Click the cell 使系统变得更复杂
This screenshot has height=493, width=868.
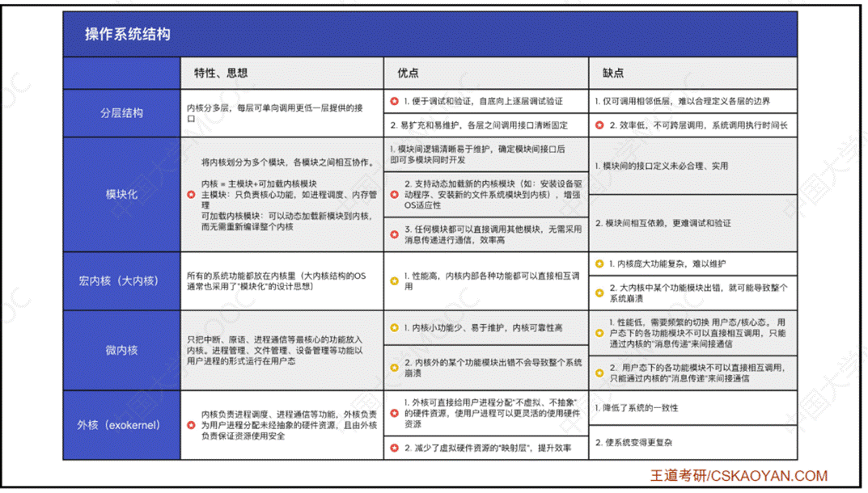693,443
